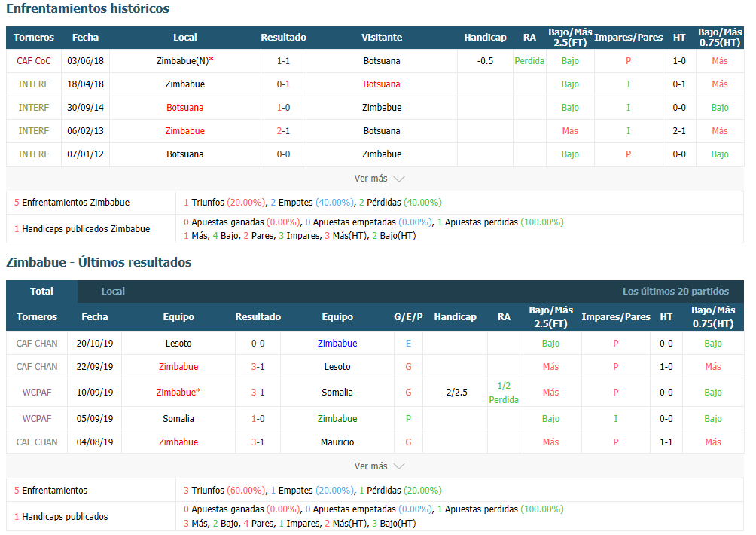Open the 1-1 result on 03/06/18

283,61
